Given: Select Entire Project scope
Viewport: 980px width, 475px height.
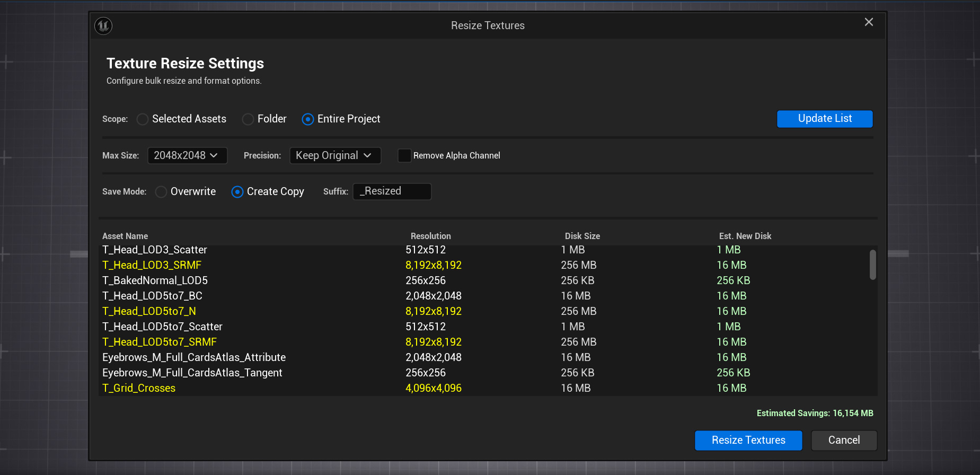Looking at the screenshot, I should [341, 119].
